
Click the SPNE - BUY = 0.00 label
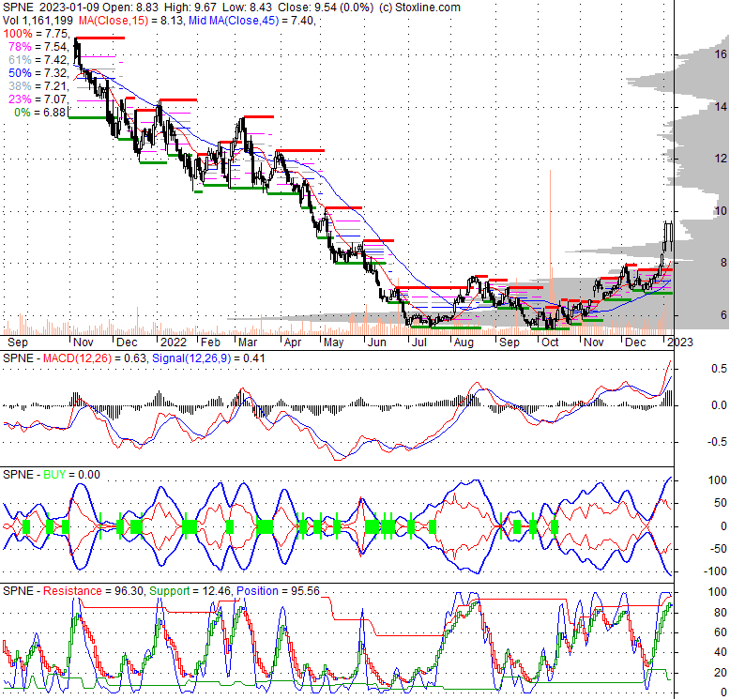click(52, 475)
